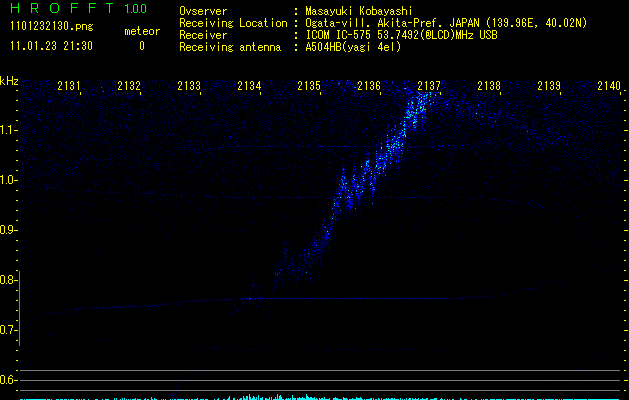
Task: Click the meteor count label
Action: pos(141,31)
